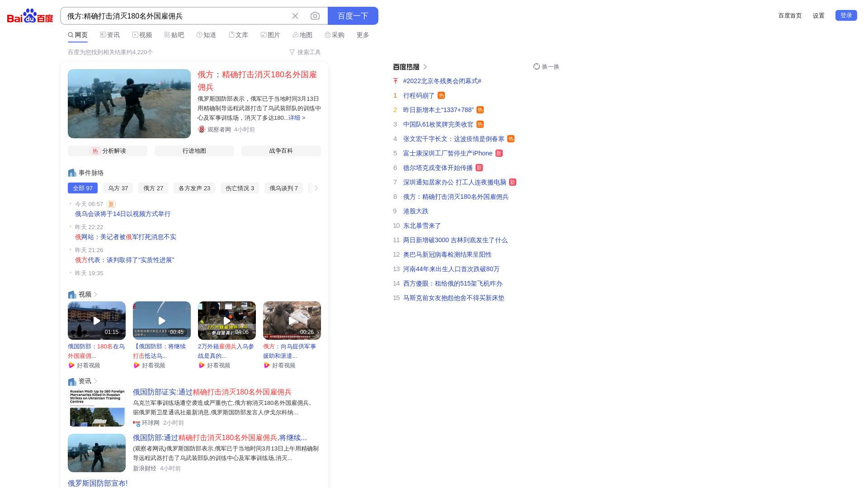This screenshot has width=868, height=488.
Task: Click 好看视频 icon under first video
Action: [71, 365]
